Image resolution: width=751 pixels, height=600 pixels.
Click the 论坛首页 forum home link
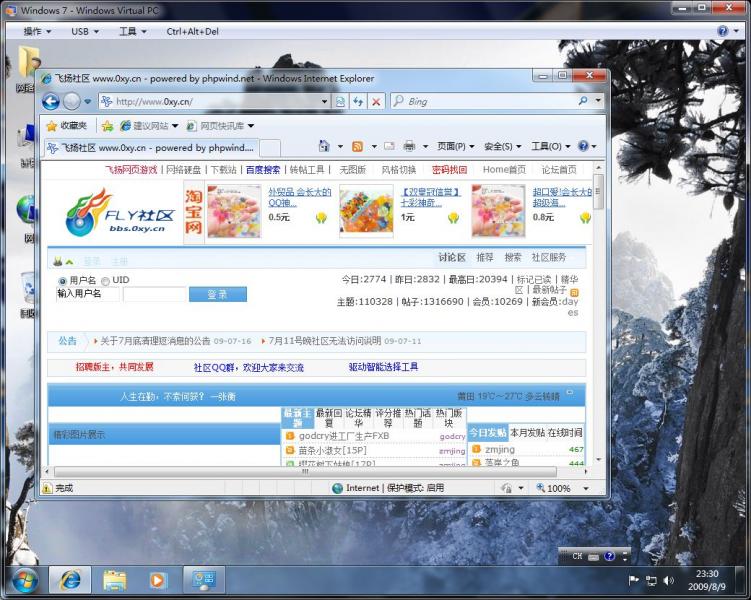tap(559, 170)
